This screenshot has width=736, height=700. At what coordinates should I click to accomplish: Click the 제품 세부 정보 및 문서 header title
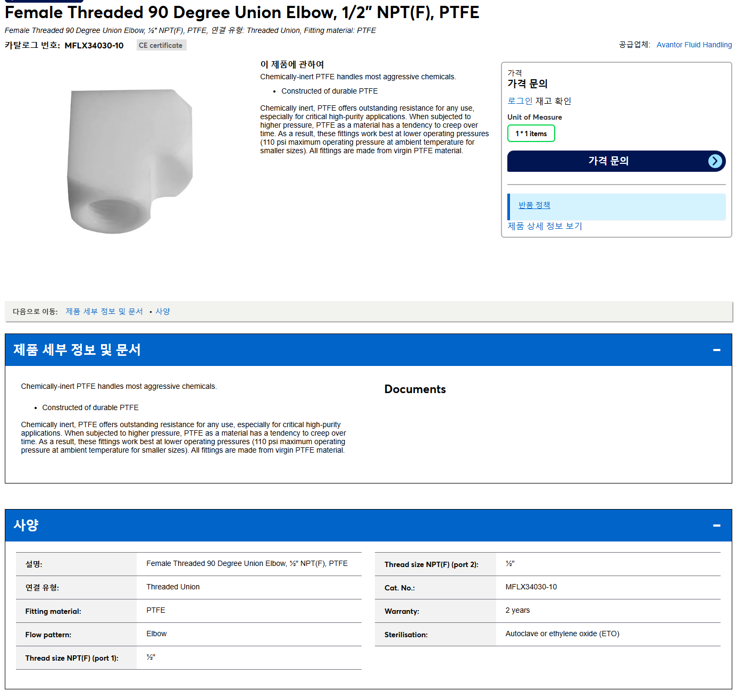coord(77,350)
